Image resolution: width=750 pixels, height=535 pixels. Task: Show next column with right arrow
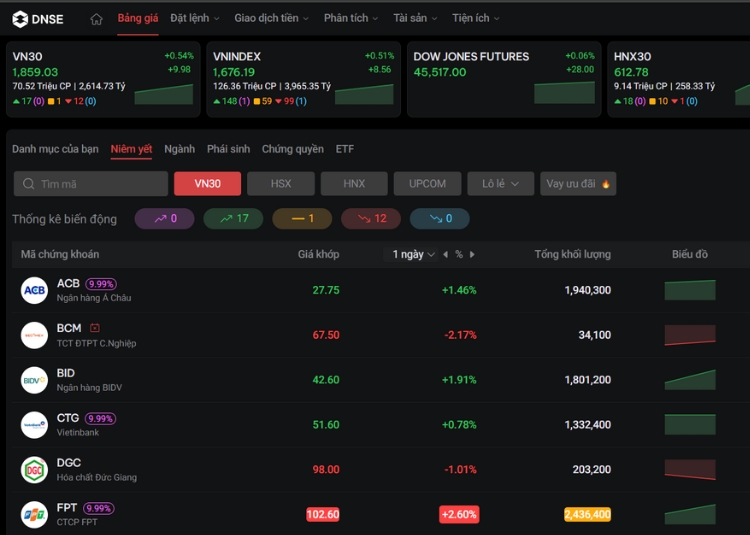coord(472,254)
